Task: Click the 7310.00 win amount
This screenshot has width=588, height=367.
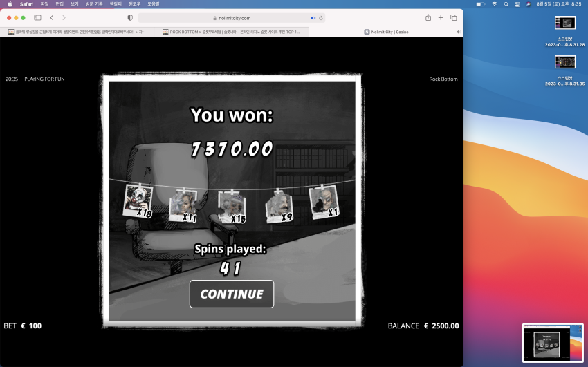Action: 232,149
